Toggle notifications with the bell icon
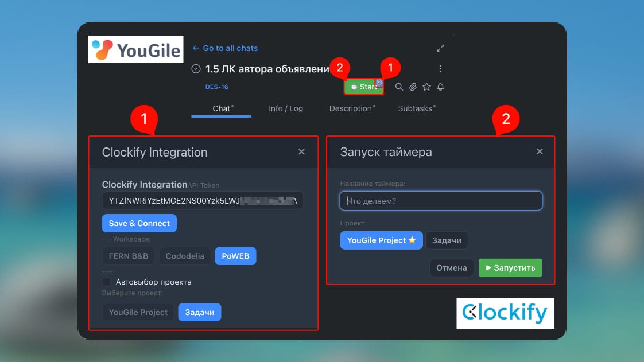This screenshot has width=644, height=362. coord(440,87)
